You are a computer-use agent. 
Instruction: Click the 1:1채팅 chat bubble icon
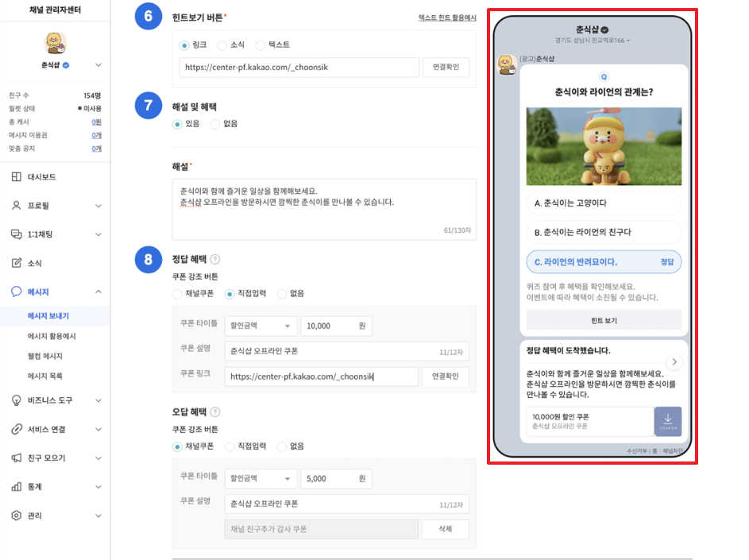tap(16, 234)
